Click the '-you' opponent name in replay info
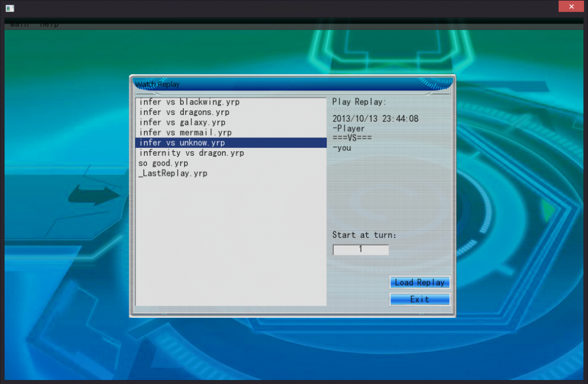Image resolution: width=588 pixels, height=384 pixels. [x=342, y=148]
